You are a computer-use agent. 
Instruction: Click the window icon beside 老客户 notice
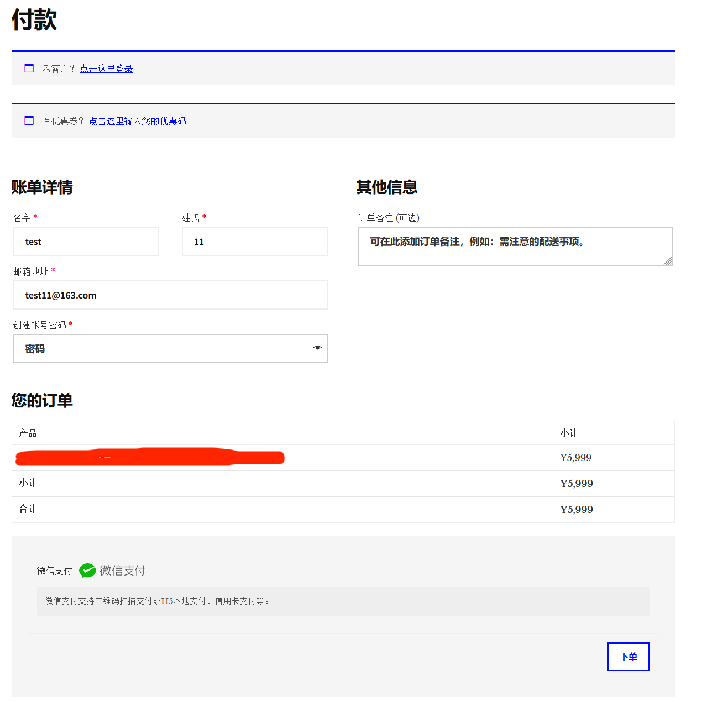pyautogui.click(x=29, y=68)
